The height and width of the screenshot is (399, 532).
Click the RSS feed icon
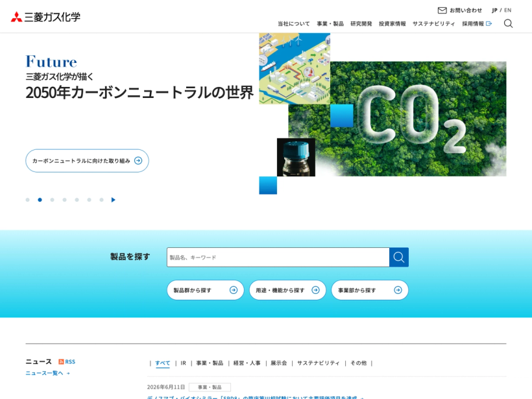click(x=61, y=361)
